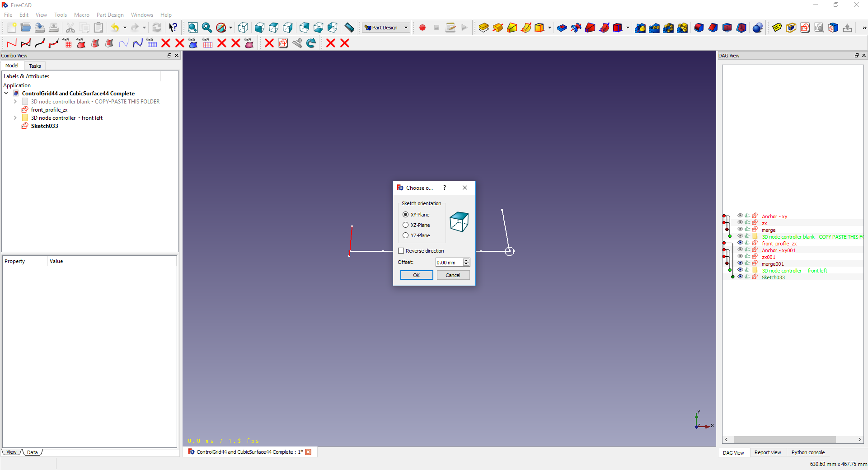Open the Part Design menu

click(x=110, y=15)
